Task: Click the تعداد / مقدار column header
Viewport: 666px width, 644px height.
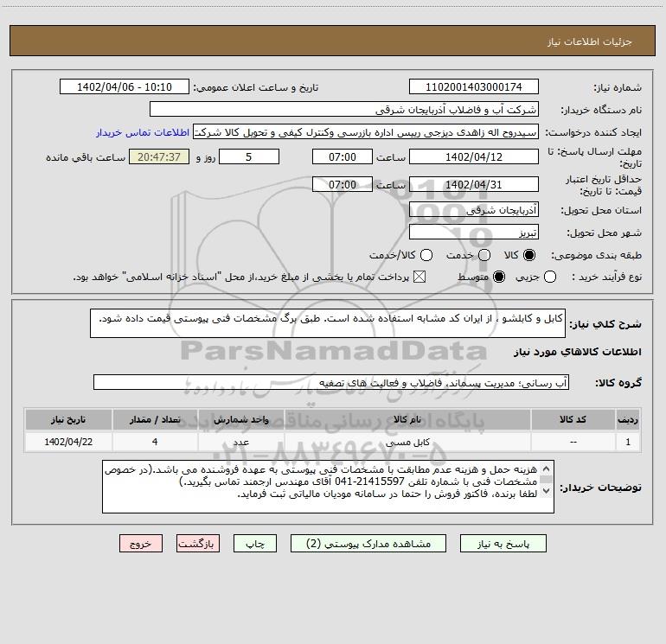Action: [x=155, y=419]
